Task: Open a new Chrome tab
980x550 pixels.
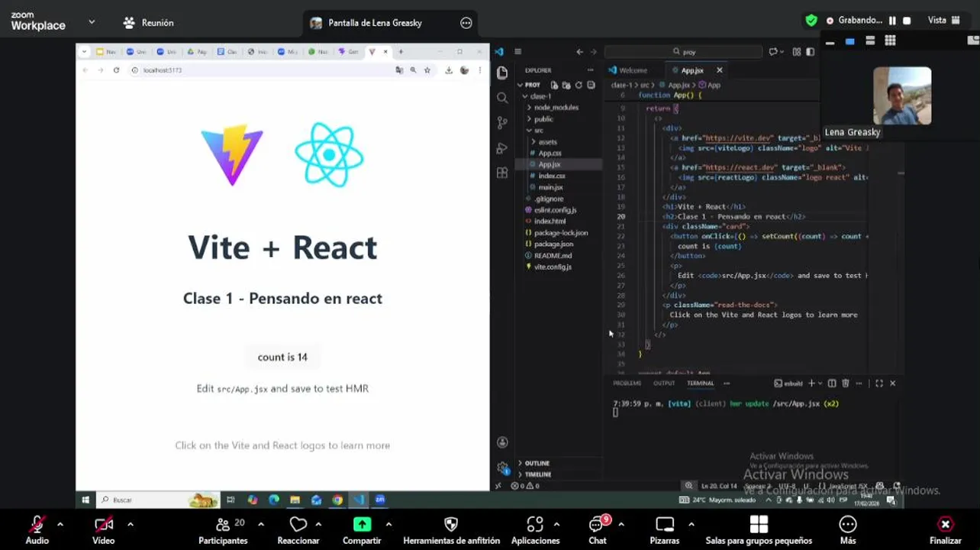Action: point(401,52)
